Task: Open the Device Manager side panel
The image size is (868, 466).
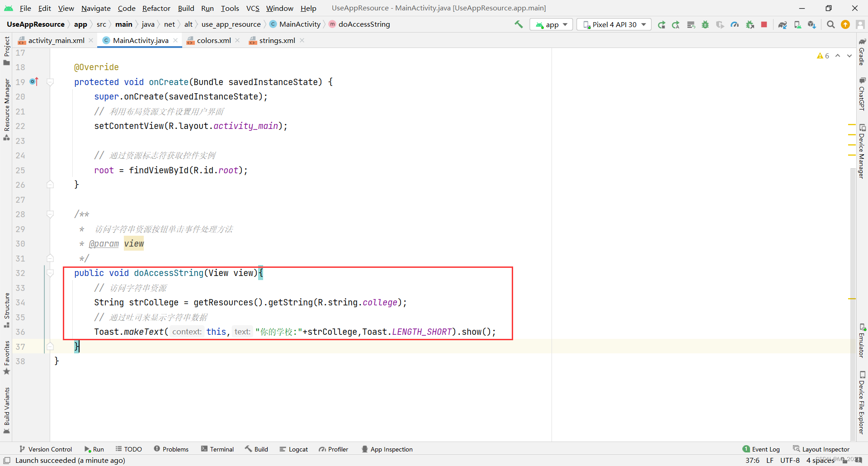Action: point(862,151)
